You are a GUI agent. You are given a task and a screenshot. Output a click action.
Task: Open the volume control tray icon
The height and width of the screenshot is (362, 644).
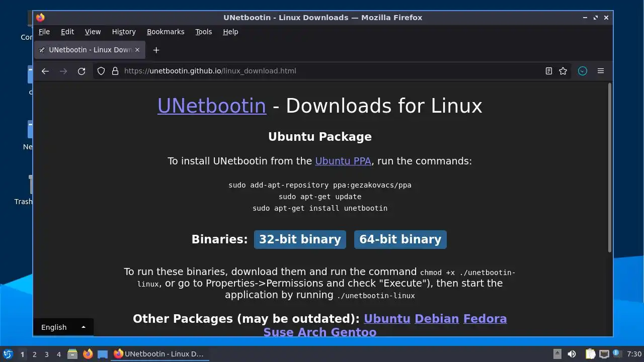(x=572, y=354)
